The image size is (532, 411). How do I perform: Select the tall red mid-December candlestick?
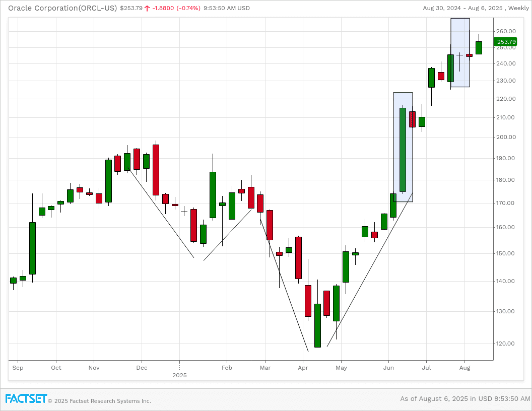tap(156, 170)
